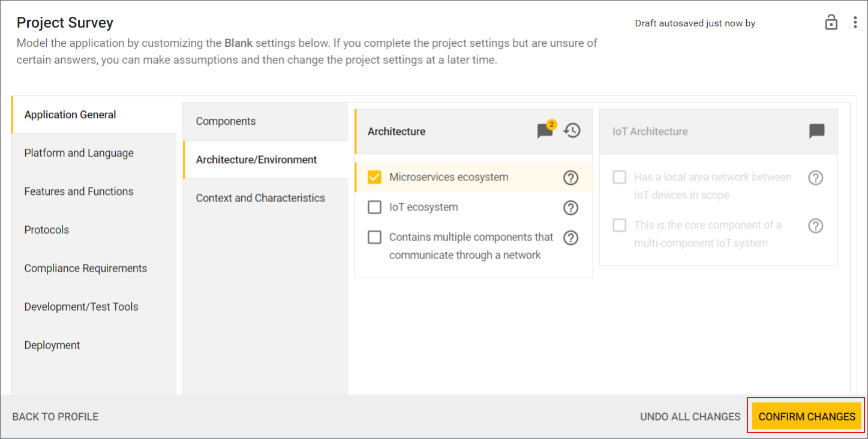
Task: Check components communicate through a network
Action: (374, 237)
